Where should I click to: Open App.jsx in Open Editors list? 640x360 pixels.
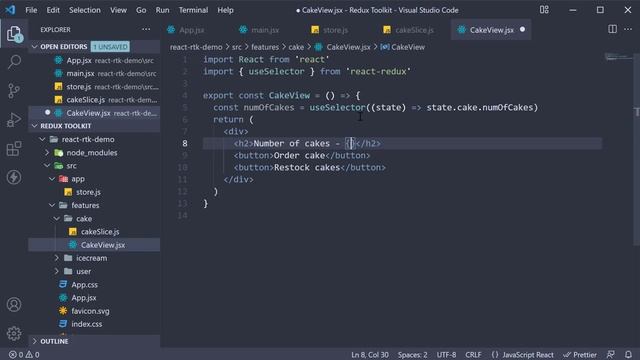[x=94, y=60]
